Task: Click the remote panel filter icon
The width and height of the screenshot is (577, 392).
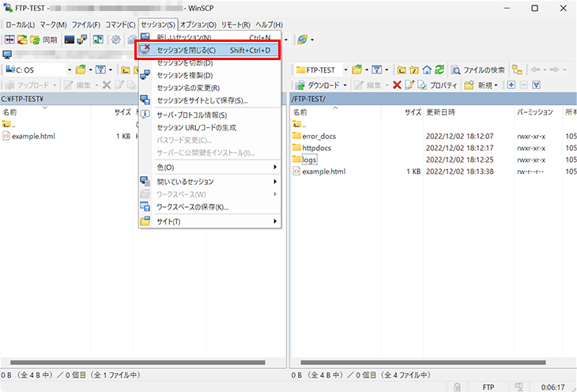Action: click(376, 70)
